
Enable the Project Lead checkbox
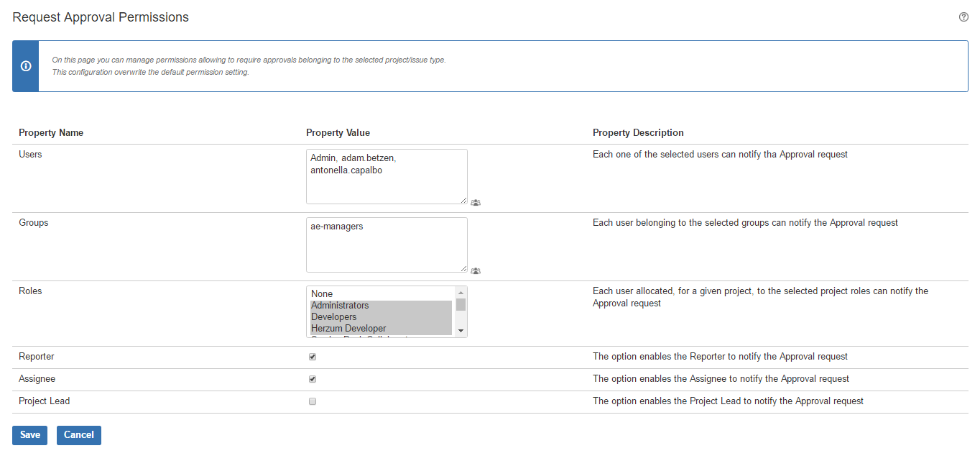(313, 401)
